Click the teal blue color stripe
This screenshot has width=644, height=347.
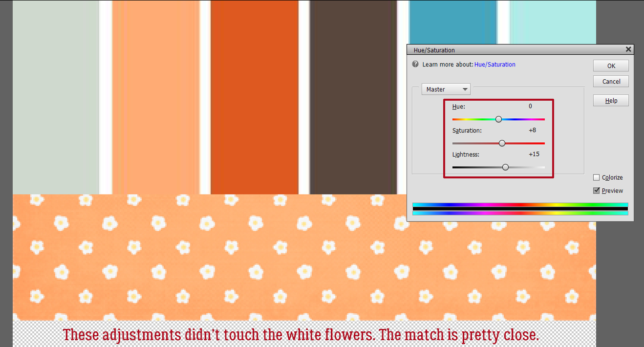click(x=452, y=22)
